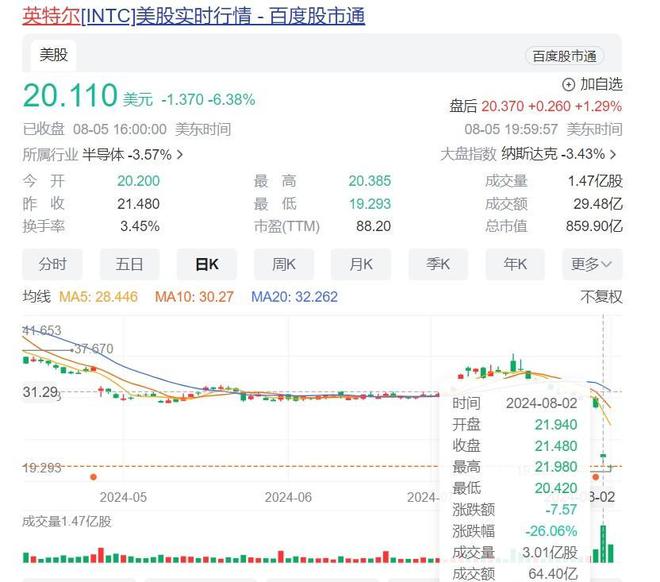The image size is (660, 582).
Task: Click the tooltip 时间 2024-08-02 row
Action: tap(514, 404)
